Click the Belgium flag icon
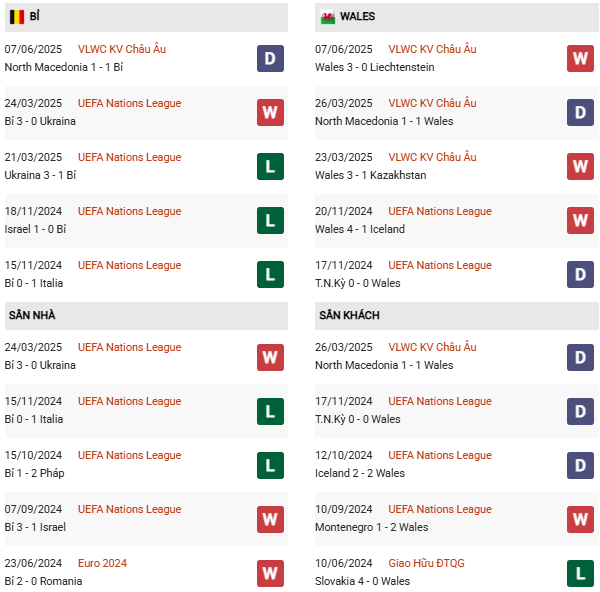The width and height of the screenshot is (600, 592). click(x=17, y=17)
